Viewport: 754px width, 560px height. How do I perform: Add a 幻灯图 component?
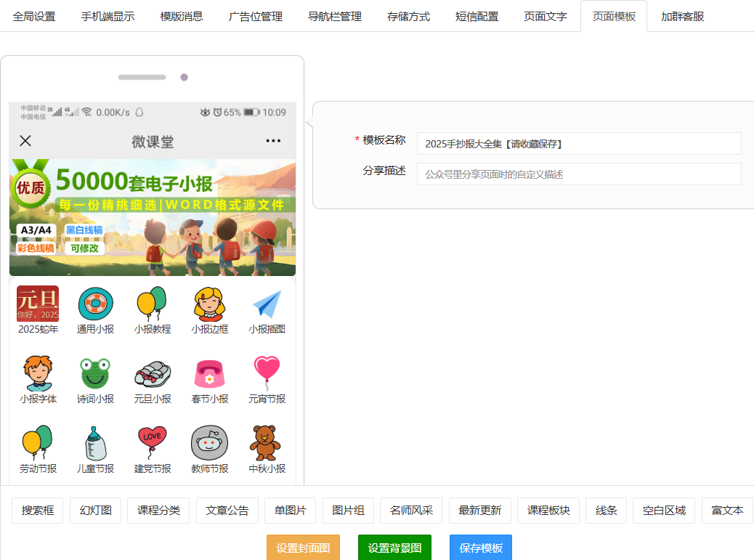tap(95, 511)
